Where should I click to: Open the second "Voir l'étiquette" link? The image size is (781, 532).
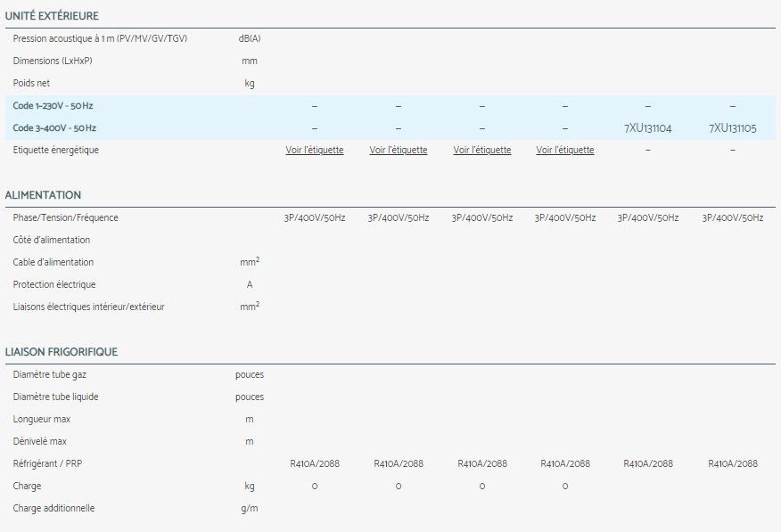[x=398, y=150]
